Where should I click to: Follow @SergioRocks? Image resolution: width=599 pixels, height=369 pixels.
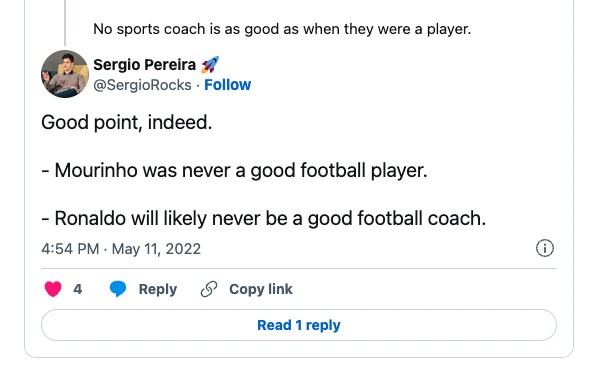tap(228, 85)
